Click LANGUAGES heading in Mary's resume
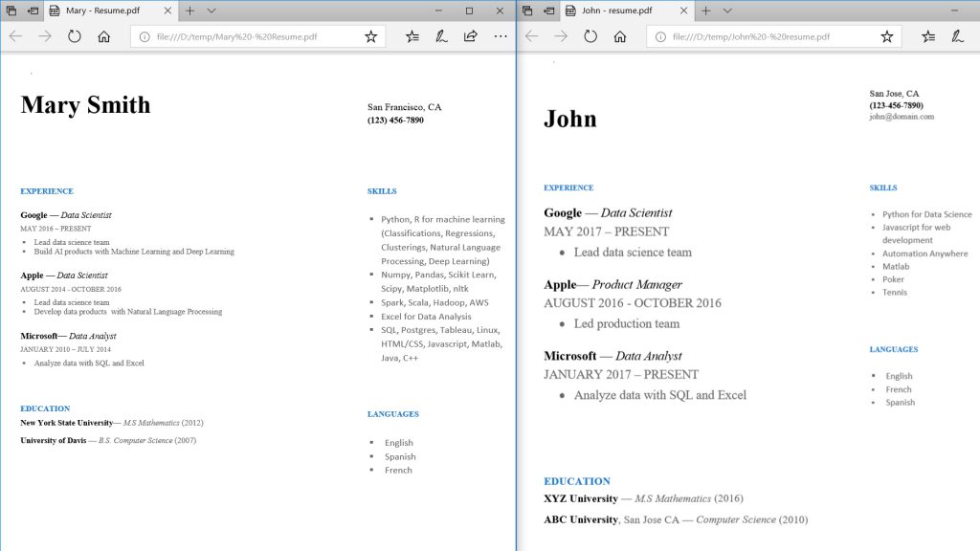 point(393,414)
